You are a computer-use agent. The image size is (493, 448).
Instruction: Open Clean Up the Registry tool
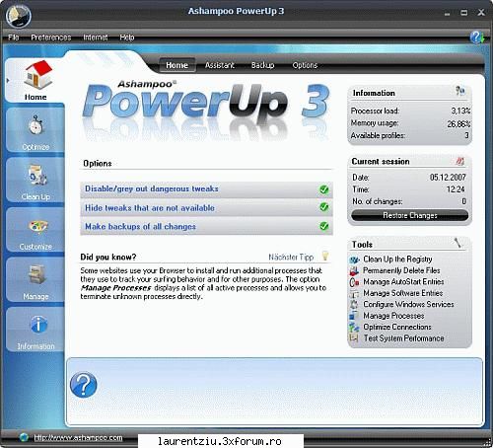(x=397, y=260)
